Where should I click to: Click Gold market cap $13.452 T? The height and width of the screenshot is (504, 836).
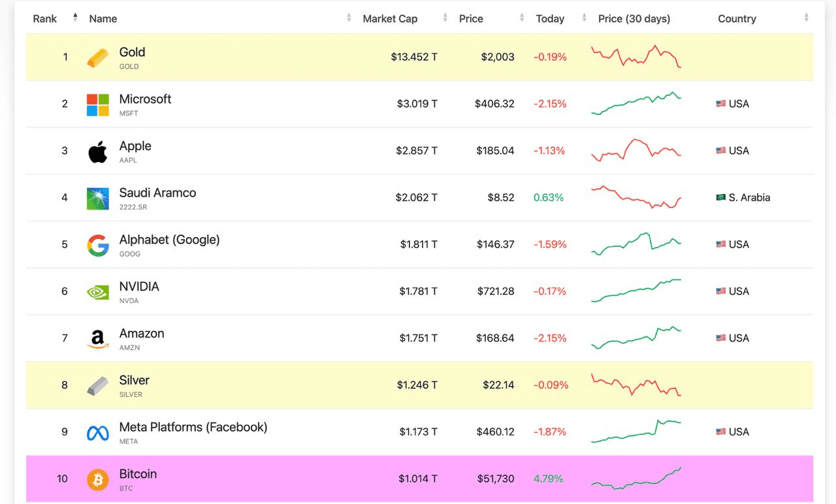[414, 57]
